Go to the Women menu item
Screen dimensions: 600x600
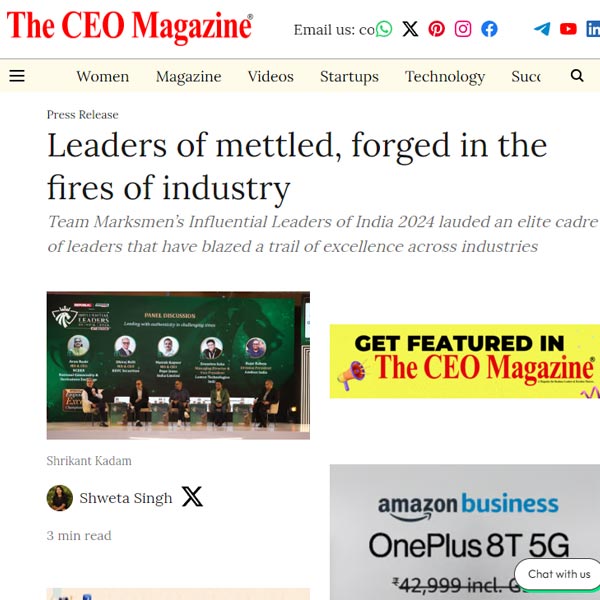(x=103, y=77)
